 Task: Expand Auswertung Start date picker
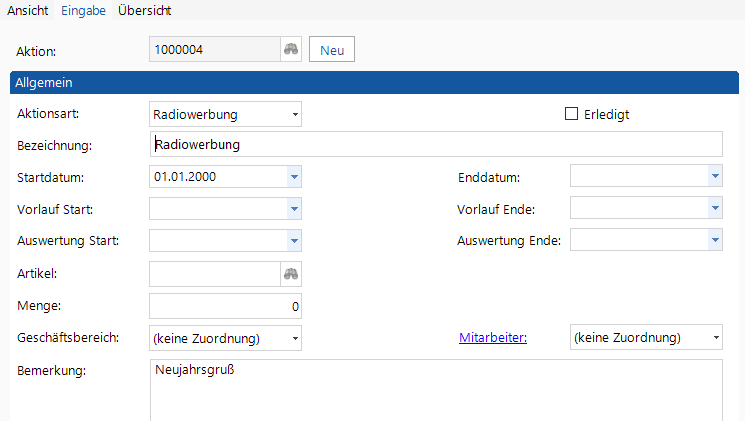point(294,241)
